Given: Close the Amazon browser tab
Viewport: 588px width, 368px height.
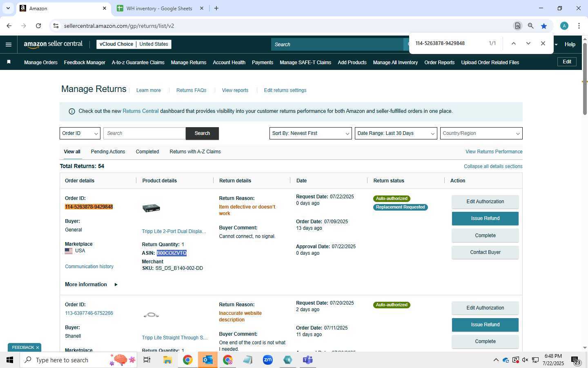Looking at the screenshot, I should pos(105,8).
